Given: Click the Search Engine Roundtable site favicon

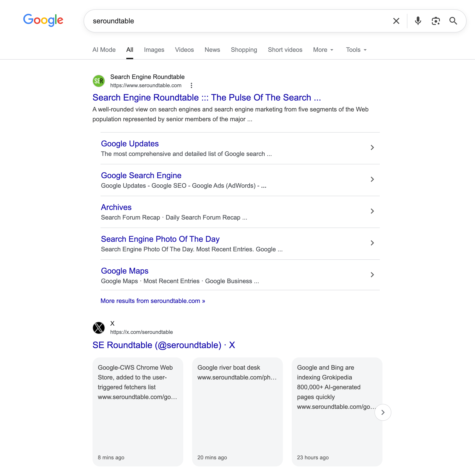Looking at the screenshot, I should (x=99, y=81).
